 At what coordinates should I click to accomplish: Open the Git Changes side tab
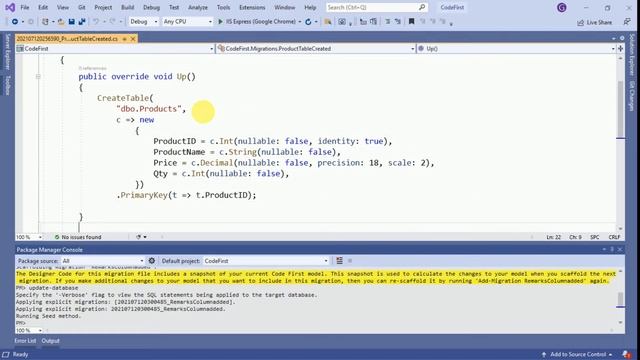pos(631,96)
